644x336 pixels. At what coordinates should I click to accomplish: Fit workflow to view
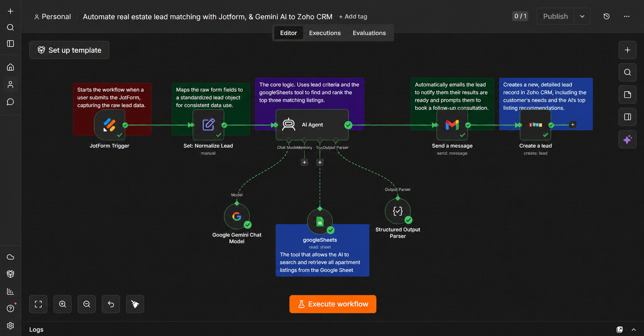(x=38, y=304)
